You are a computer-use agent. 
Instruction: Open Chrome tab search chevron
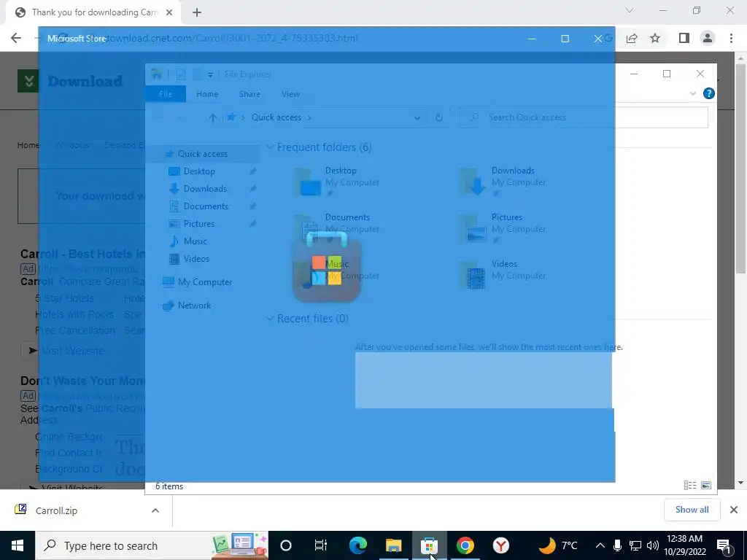coord(630,10)
